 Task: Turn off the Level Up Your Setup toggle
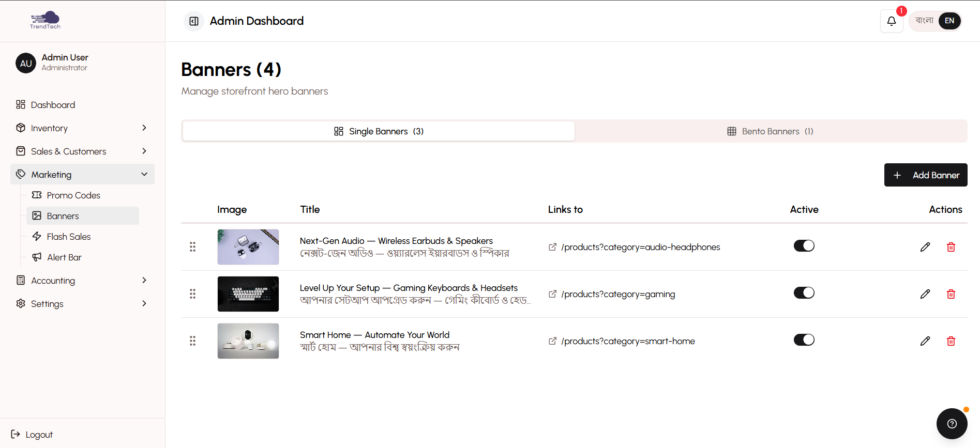[804, 293]
